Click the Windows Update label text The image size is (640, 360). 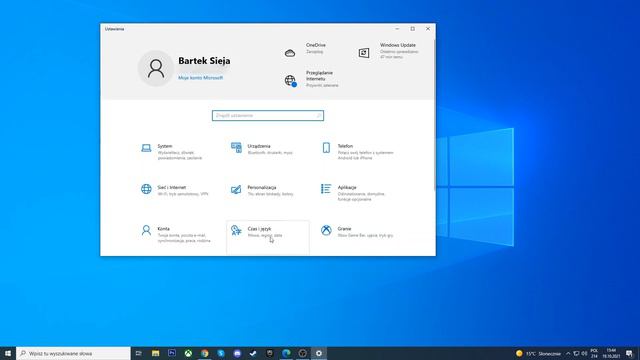[398, 45]
